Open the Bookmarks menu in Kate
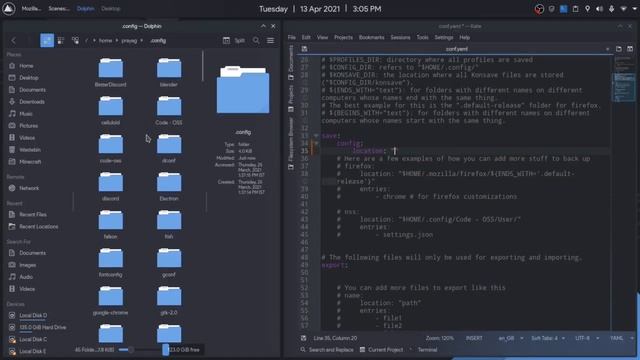 point(371,38)
